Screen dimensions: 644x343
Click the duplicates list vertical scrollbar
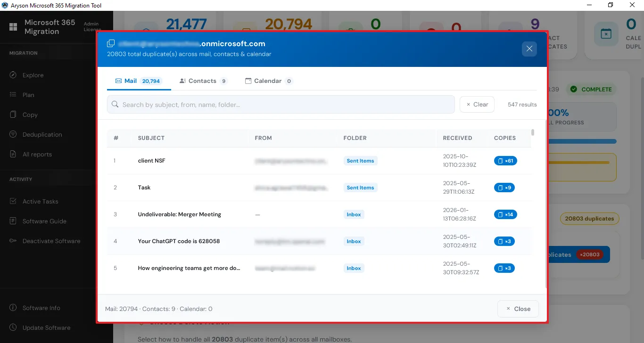533,132
